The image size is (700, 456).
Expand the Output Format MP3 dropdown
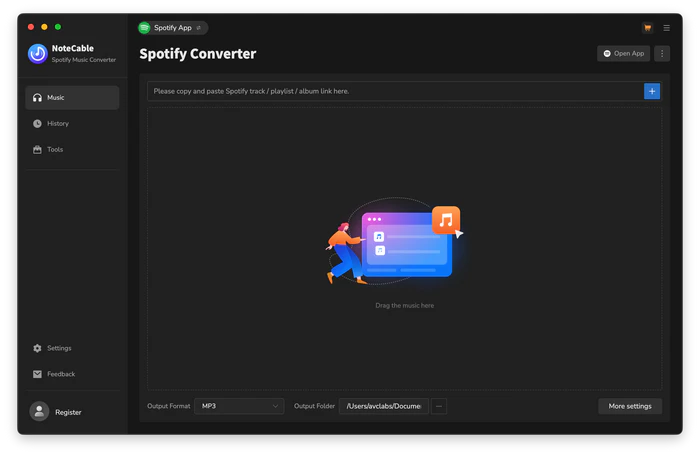point(239,406)
